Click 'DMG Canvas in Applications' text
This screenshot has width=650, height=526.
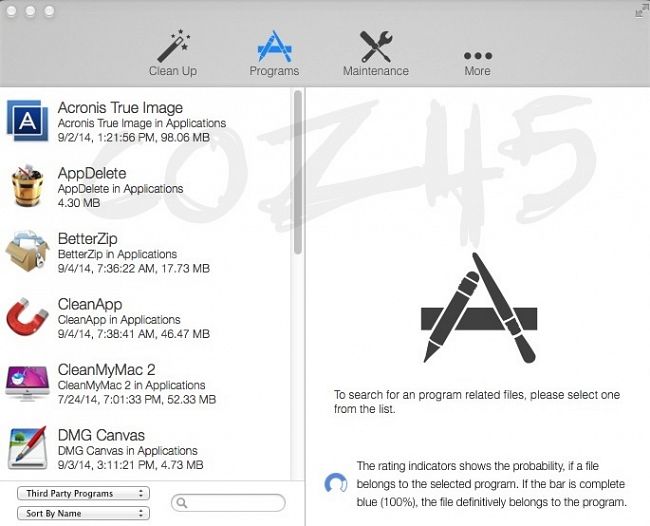128,451
